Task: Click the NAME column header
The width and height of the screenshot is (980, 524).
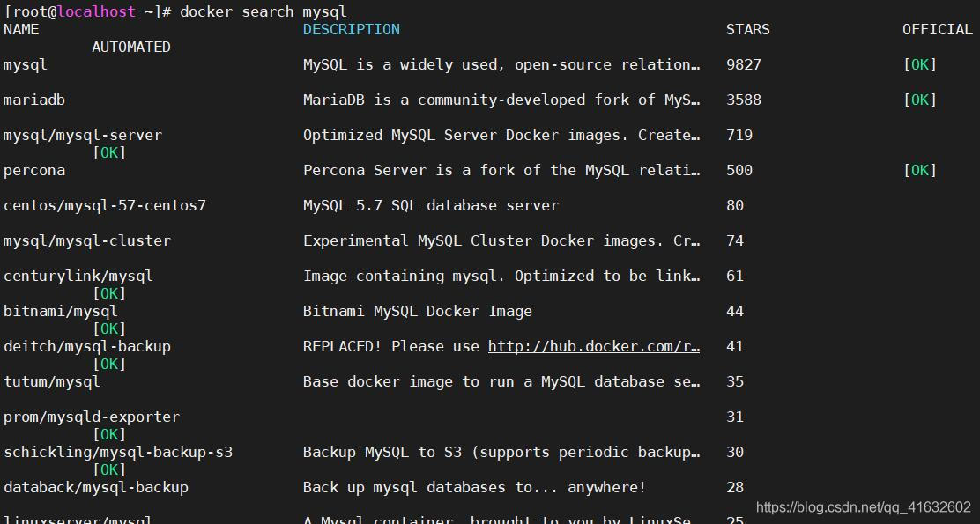Action: (x=21, y=29)
